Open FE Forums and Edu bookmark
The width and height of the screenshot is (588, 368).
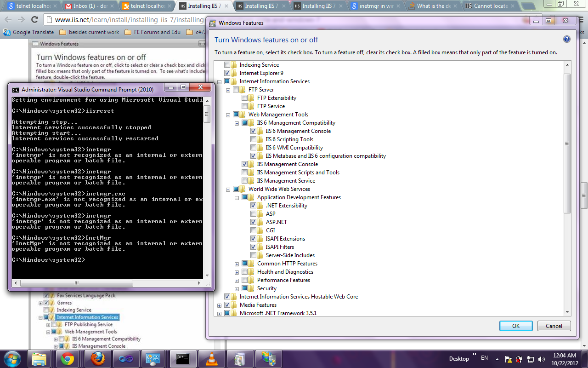click(x=152, y=32)
